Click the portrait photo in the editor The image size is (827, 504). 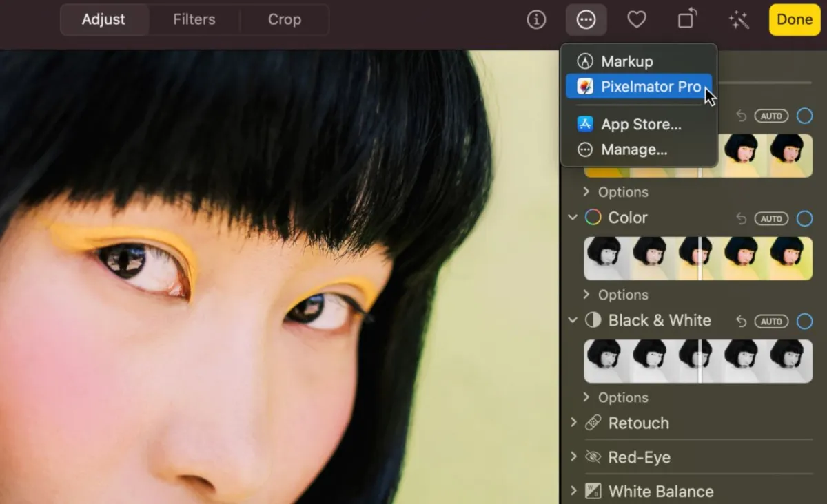coord(279,277)
